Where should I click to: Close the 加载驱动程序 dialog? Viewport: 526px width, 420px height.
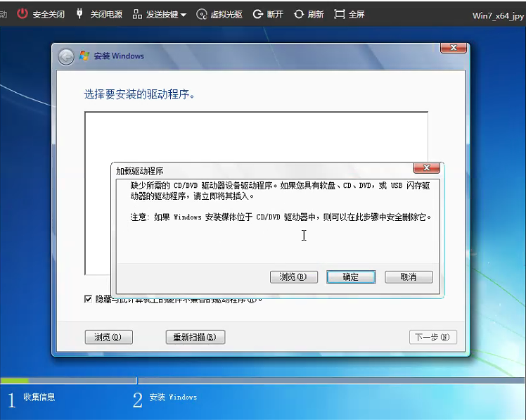(426, 169)
